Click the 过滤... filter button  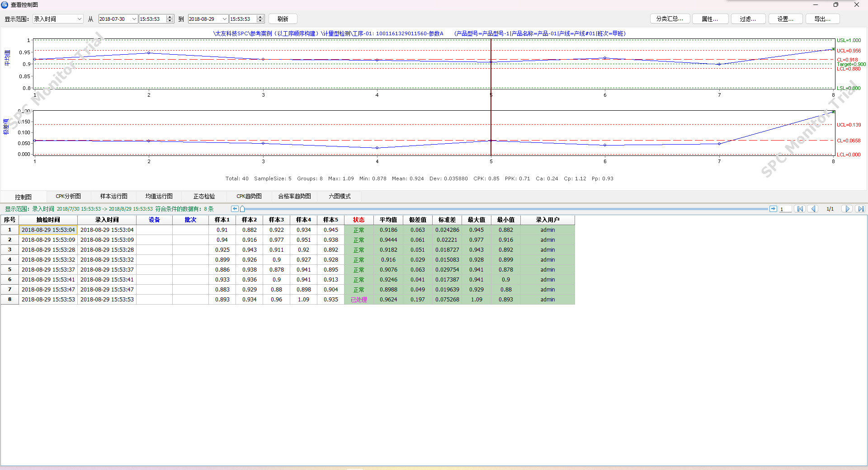748,19
